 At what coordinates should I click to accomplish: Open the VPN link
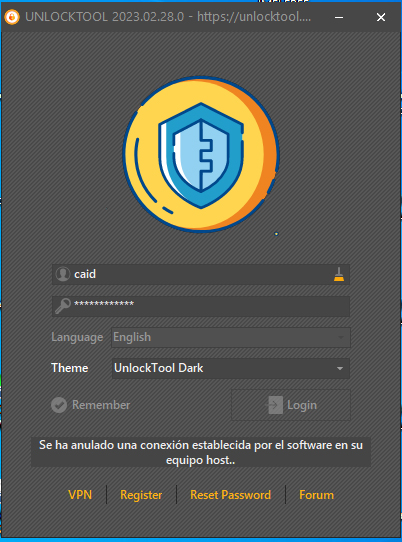(80, 495)
